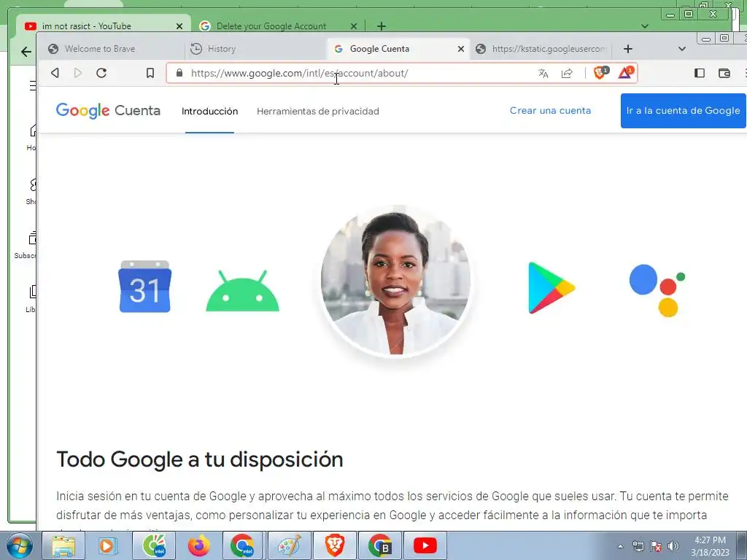
Task: Click the green Android robot icon
Action: pyautogui.click(x=242, y=291)
